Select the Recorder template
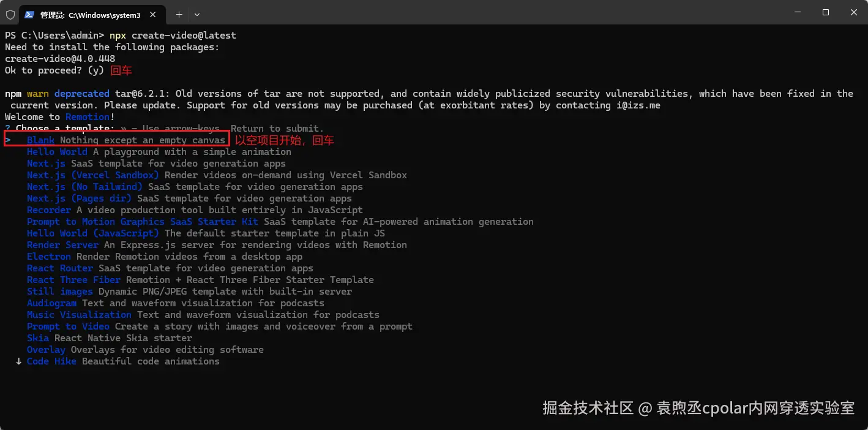The image size is (868, 430). point(195,210)
